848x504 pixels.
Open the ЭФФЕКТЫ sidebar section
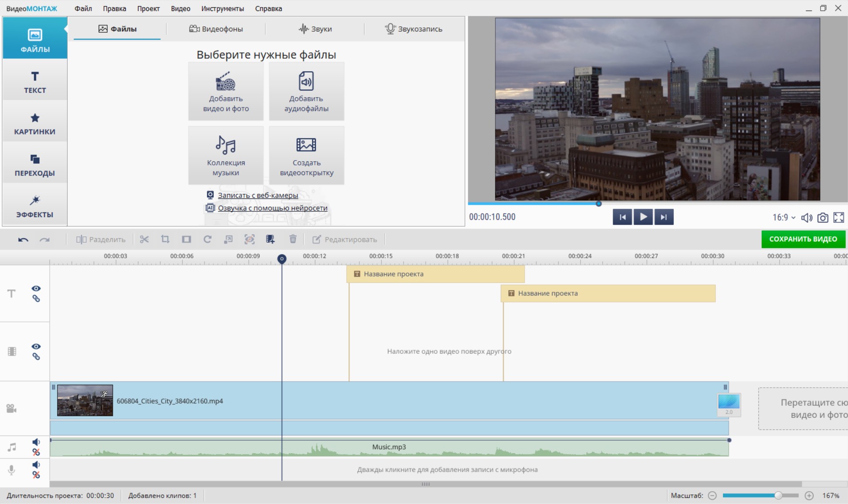35,206
